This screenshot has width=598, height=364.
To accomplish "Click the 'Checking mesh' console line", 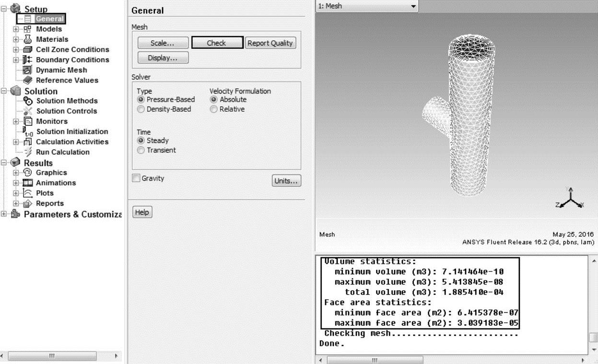I will (421, 333).
